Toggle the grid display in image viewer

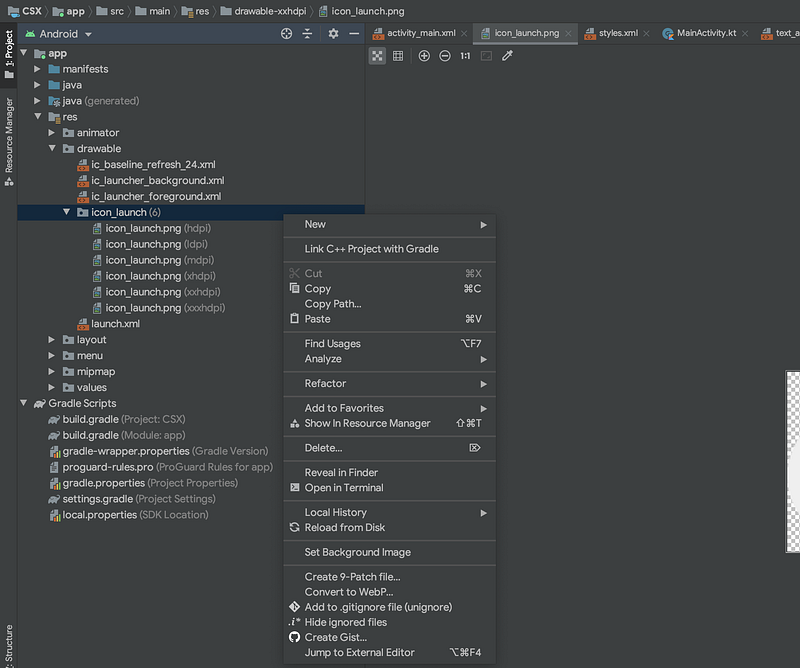pyautogui.click(x=398, y=56)
